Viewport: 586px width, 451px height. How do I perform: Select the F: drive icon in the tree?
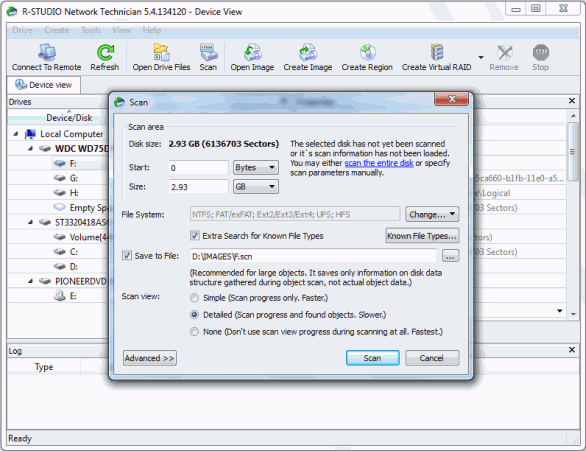pyautogui.click(x=59, y=163)
